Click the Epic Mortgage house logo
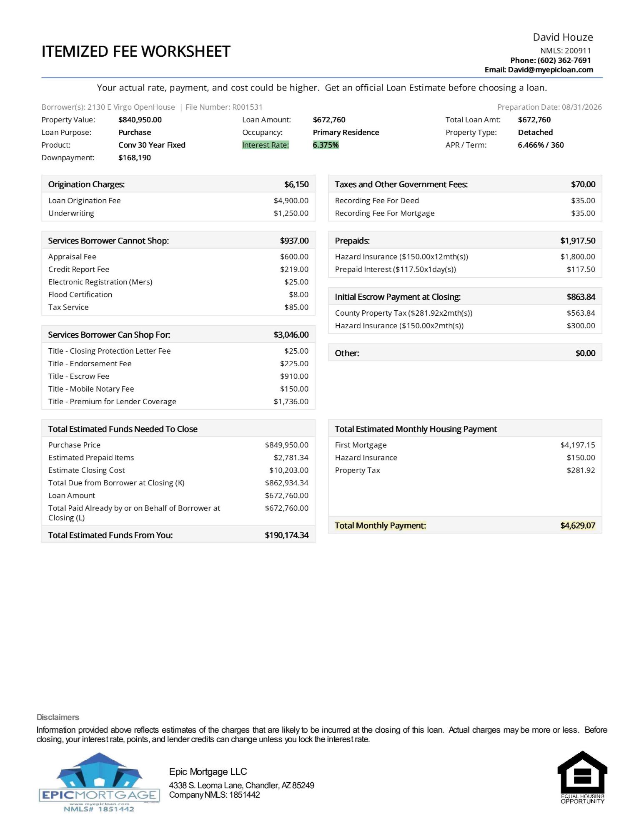This screenshot has width=644, height=834. pos(99,782)
